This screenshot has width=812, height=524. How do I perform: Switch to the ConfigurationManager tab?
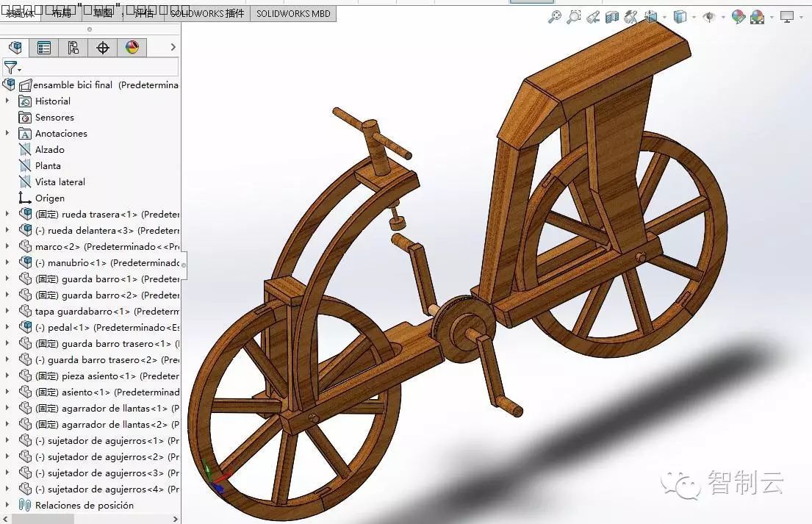(x=73, y=48)
